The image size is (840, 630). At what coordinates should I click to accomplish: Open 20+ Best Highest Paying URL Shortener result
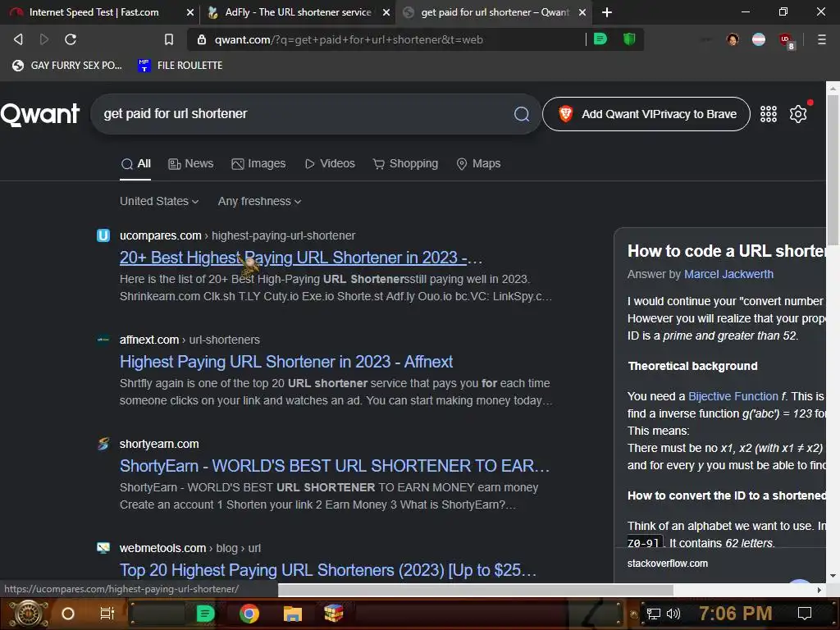[300, 258]
